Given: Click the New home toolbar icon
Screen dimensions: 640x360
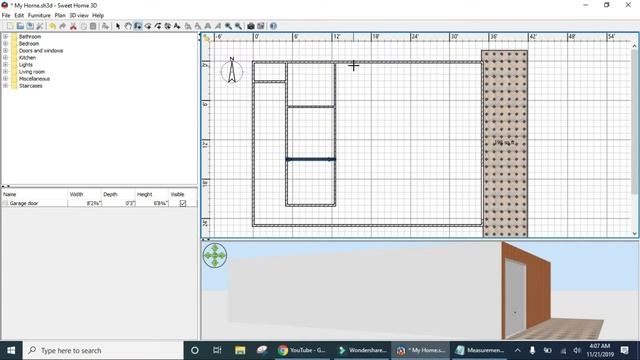Looking at the screenshot, I should 10,26.
